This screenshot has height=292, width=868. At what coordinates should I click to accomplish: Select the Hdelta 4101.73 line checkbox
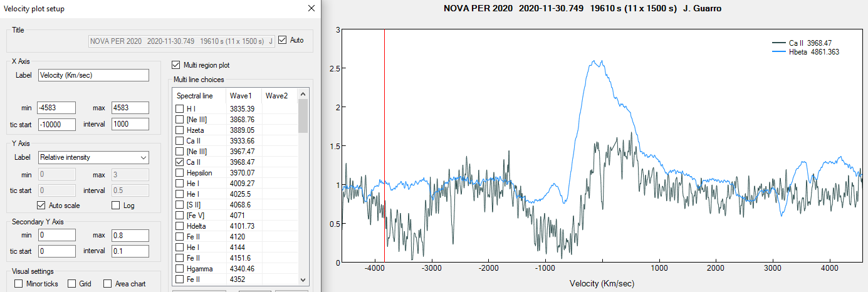click(x=180, y=226)
